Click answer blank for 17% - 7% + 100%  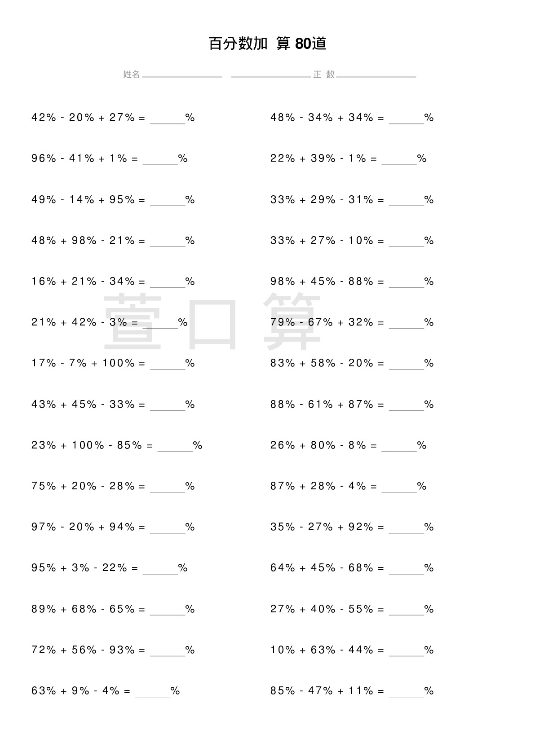[168, 364]
